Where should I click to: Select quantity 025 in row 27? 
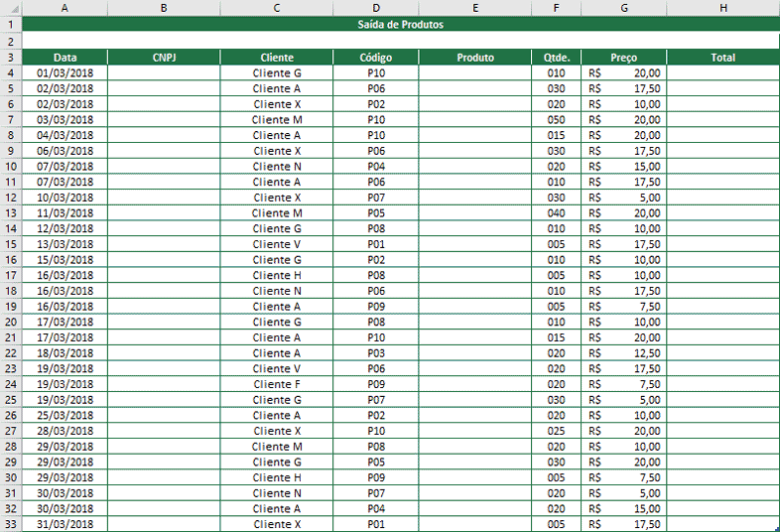point(556,431)
